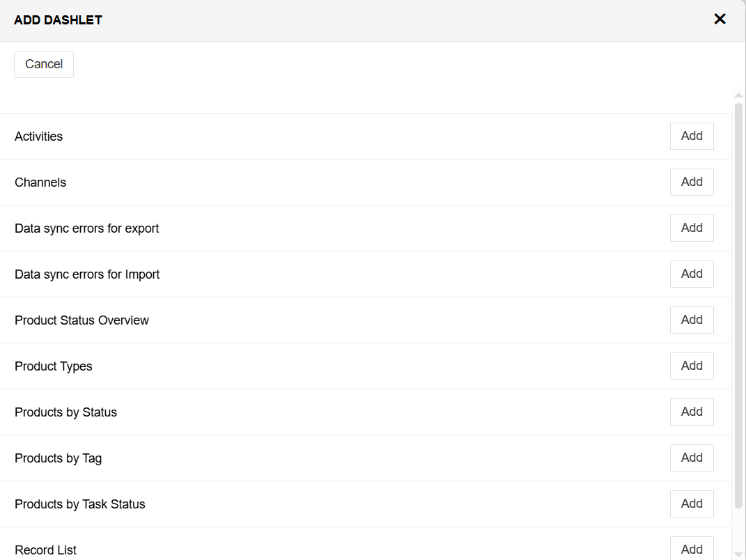Select the Record List row label
Image resolution: width=746 pixels, height=560 pixels.
coord(46,550)
